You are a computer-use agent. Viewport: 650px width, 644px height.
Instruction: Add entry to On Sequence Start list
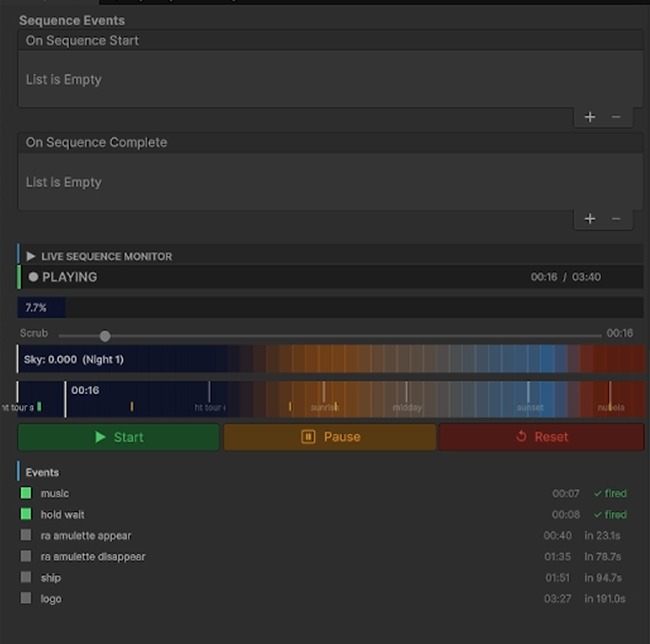[589, 117]
